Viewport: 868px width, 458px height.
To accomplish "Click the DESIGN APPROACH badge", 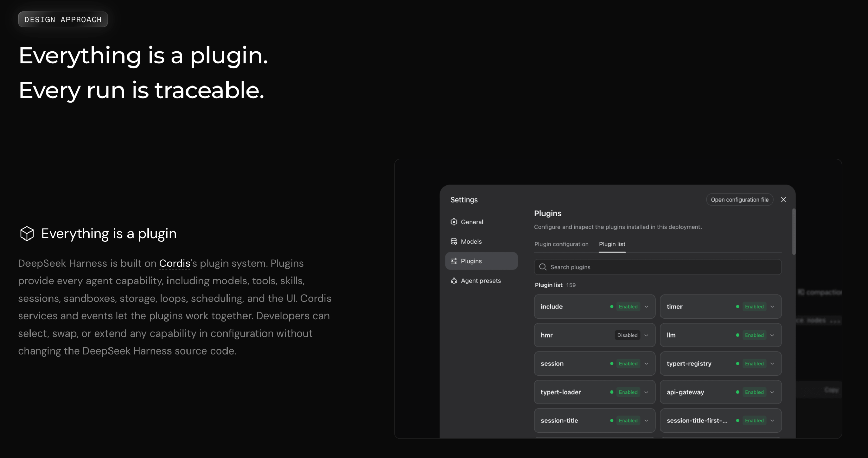I will coord(63,19).
